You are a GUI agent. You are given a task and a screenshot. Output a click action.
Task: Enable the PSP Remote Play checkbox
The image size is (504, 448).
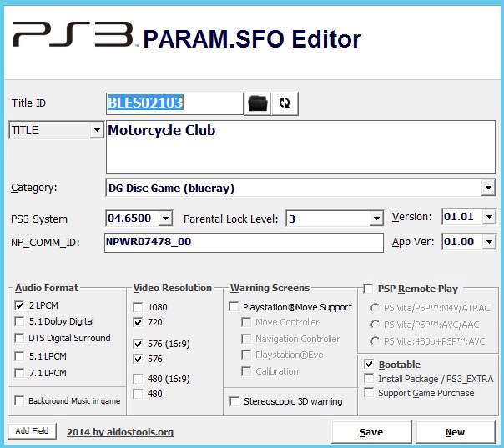click(368, 289)
